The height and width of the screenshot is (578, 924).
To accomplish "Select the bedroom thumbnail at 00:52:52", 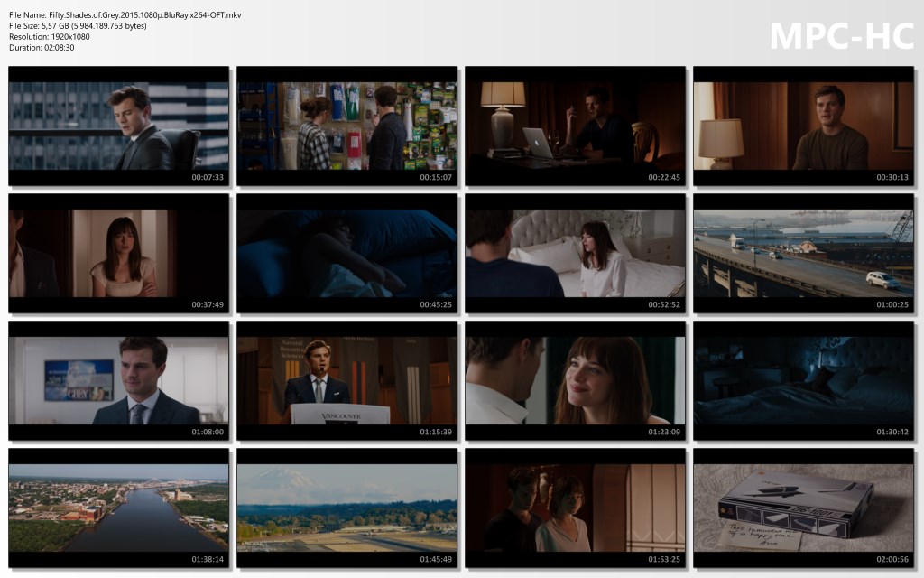I will [x=575, y=254].
